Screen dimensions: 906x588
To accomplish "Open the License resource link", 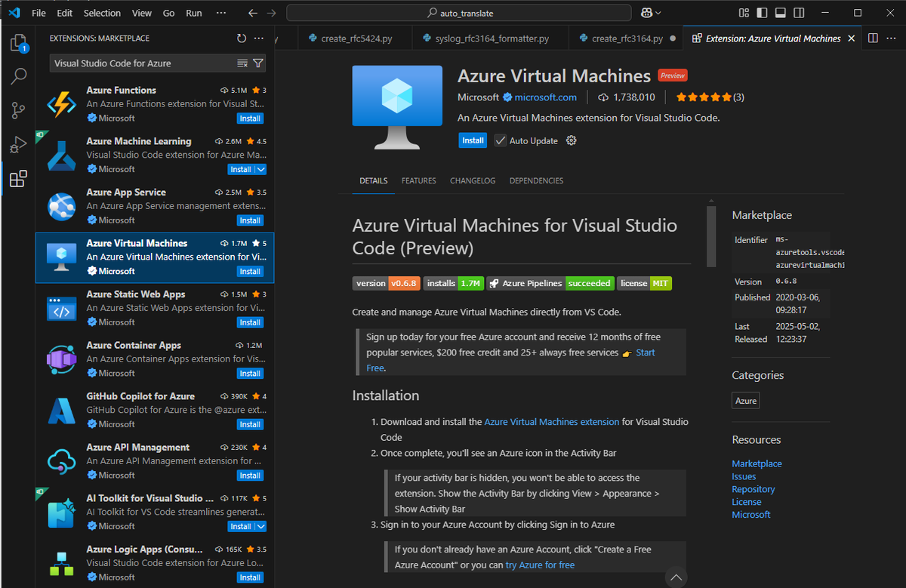I will [747, 502].
